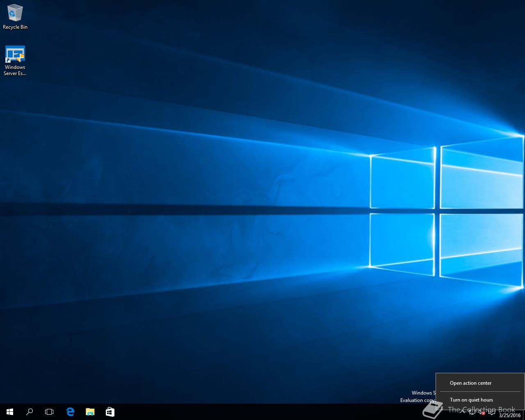Click the "Windows Server Es..." text label
This screenshot has height=420, width=525.
pos(15,70)
